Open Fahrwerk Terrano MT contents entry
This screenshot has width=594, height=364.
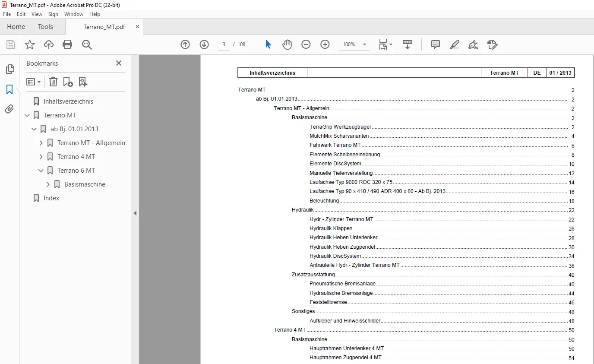pos(335,145)
